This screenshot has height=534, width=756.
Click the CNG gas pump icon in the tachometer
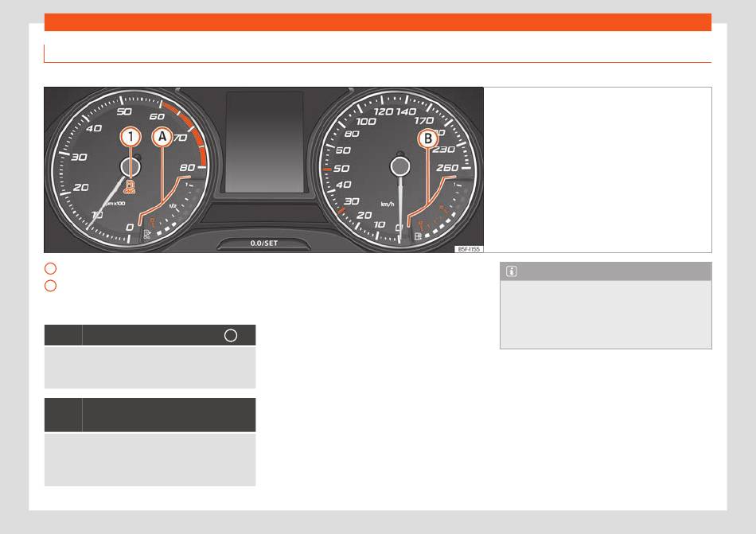(x=147, y=235)
